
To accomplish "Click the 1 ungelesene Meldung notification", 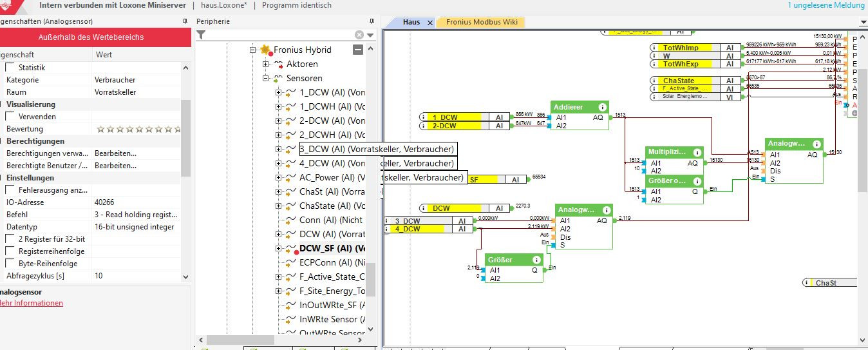I will click(826, 5).
